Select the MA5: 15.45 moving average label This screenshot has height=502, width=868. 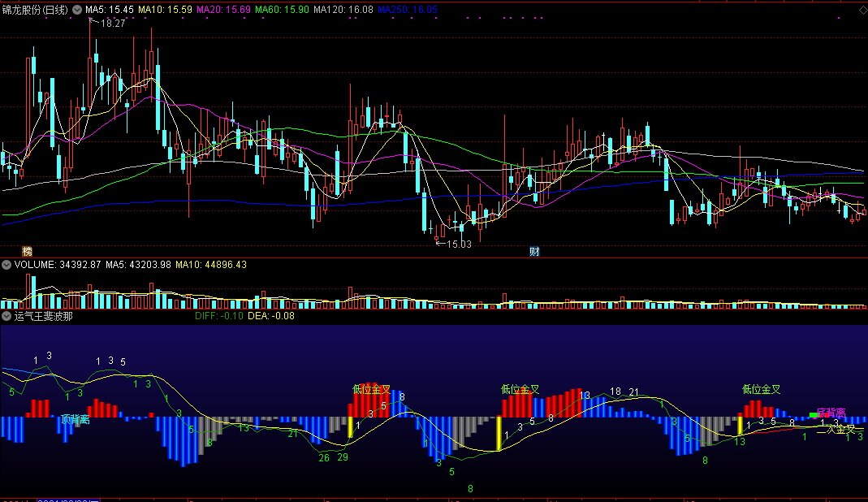[x=109, y=10]
